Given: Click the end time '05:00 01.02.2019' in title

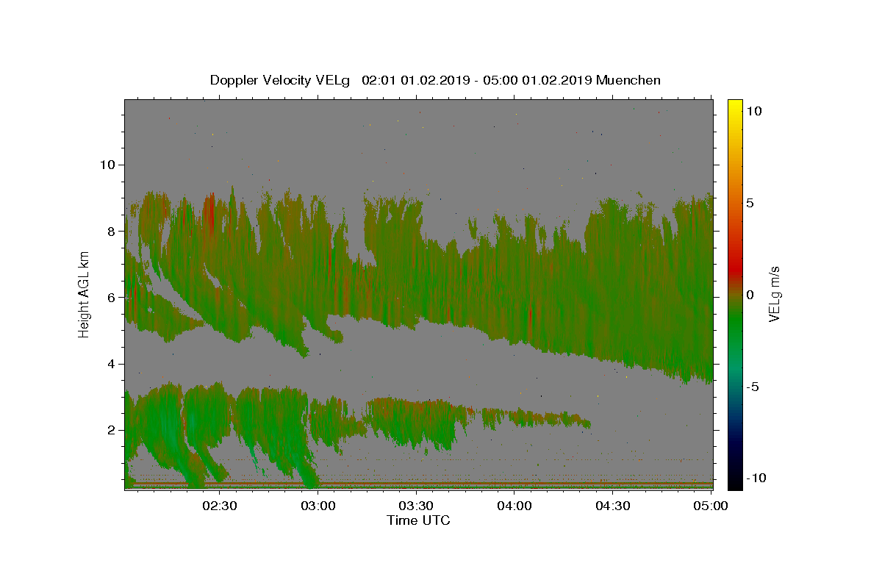Looking at the screenshot, I should point(538,80).
